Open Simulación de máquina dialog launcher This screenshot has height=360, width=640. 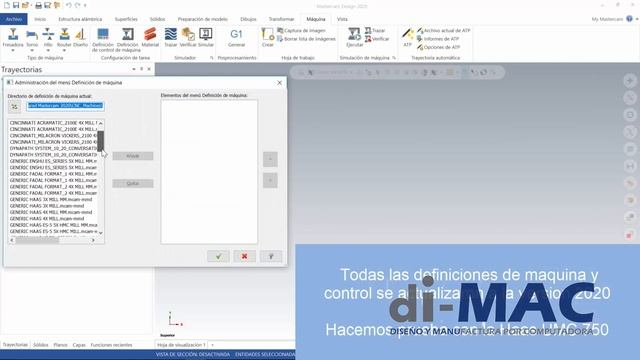[394, 58]
